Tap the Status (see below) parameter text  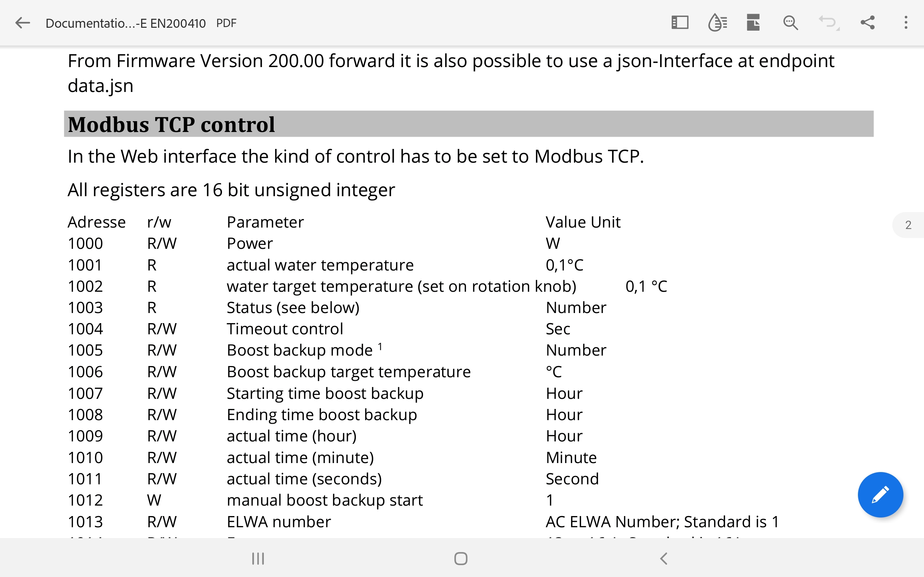293,308
